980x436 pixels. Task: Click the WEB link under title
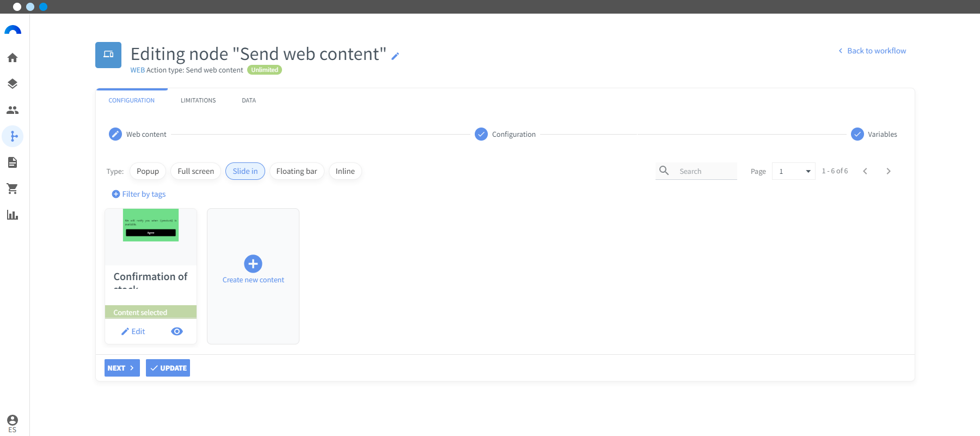pos(138,70)
